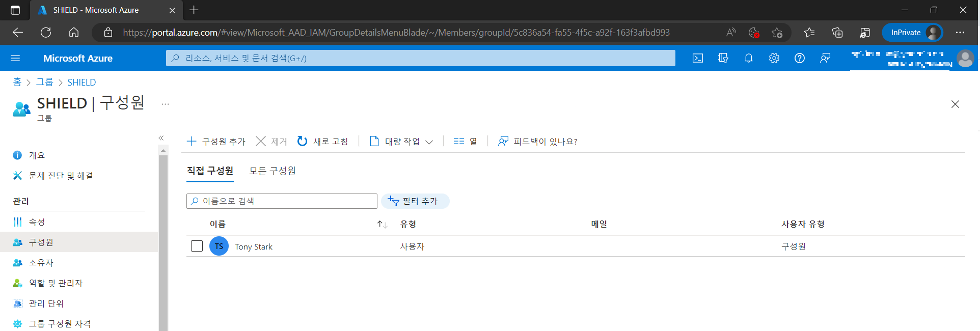
Task: Open the browser screenshot icon
Action: pos(865,33)
